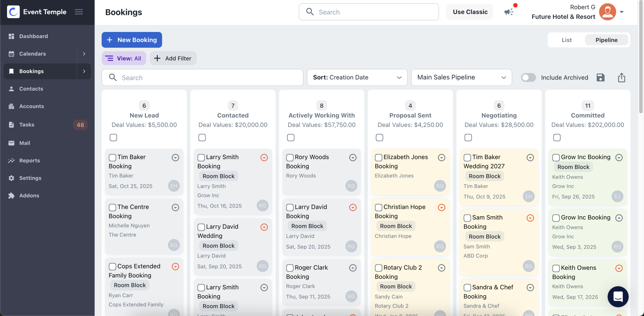Open the Main Sales Pipeline dropdown

[461, 77]
